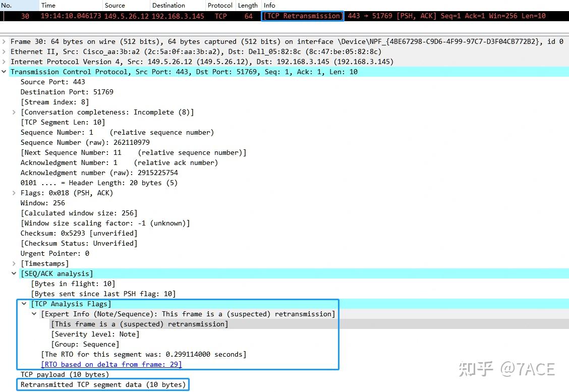Select the Retransmitted TCP segment data line
The image size is (569, 392).
[102, 384]
